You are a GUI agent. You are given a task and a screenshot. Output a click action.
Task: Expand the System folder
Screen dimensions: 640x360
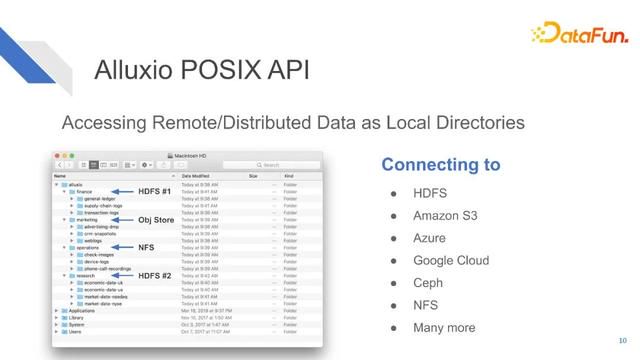(57, 324)
